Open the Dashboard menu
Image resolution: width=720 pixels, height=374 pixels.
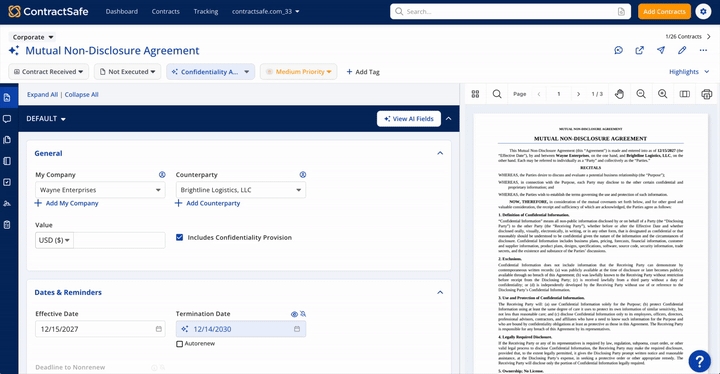122,11
